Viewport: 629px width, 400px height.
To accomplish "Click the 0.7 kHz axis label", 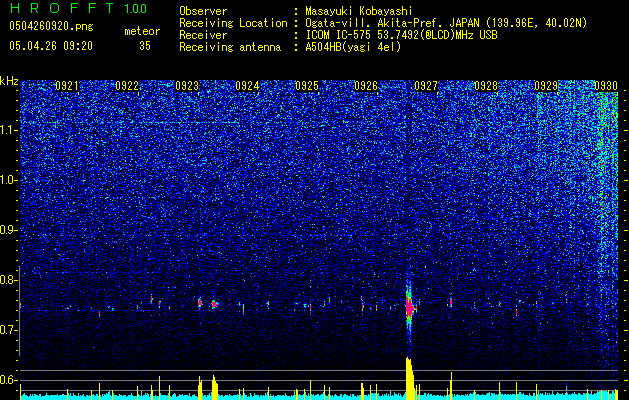I will click(x=9, y=330).
